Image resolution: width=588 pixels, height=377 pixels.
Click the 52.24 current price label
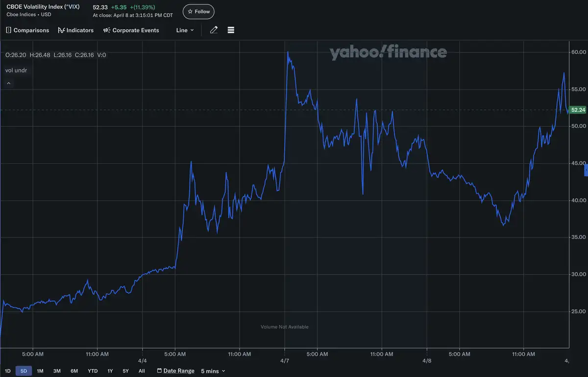[578, 110]
